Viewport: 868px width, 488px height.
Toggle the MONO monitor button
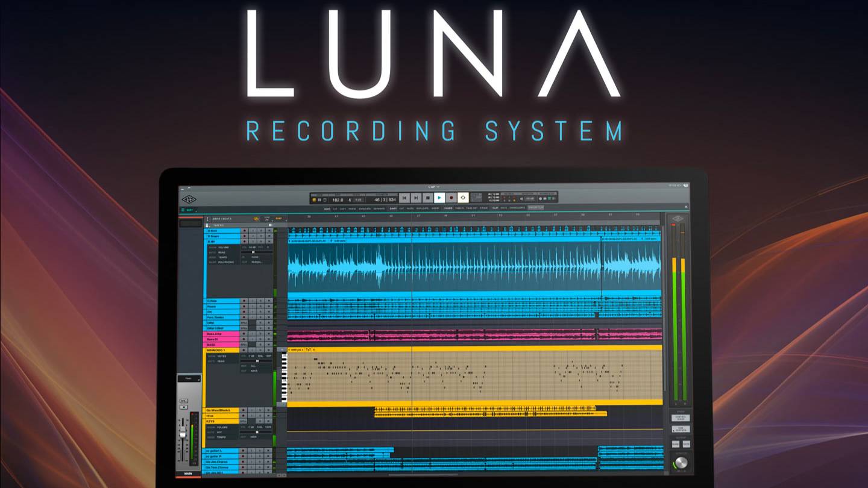(x=676, y=444)
